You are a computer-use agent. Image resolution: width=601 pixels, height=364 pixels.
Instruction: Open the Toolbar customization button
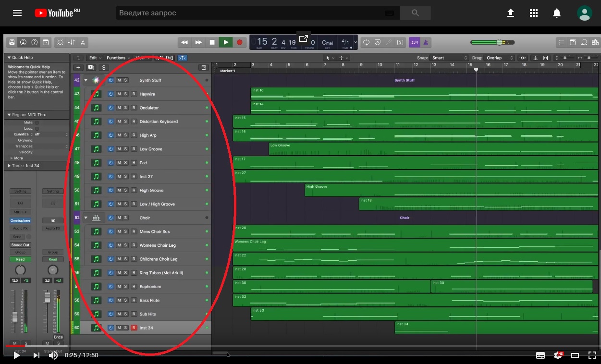pos(46,42)
